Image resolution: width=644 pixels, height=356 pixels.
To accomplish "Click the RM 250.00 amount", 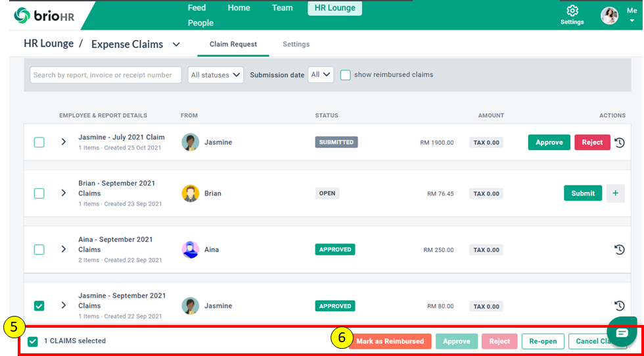I will tap(439, 250).
